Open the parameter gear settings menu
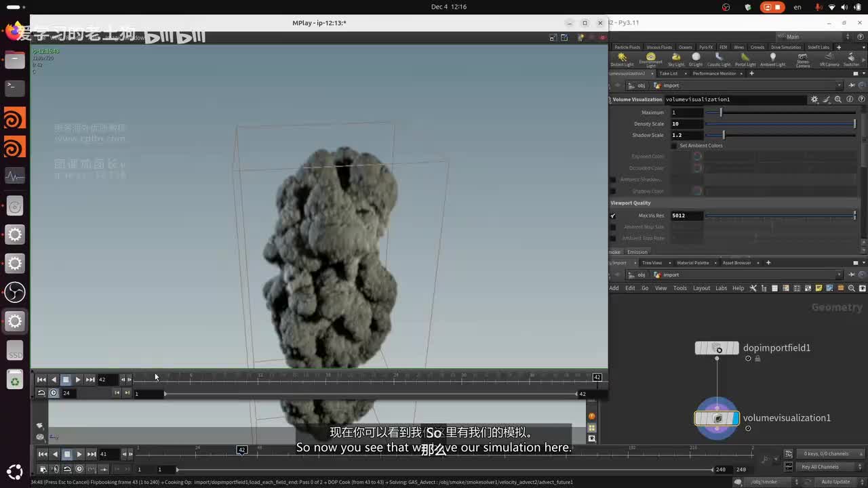 814,100
